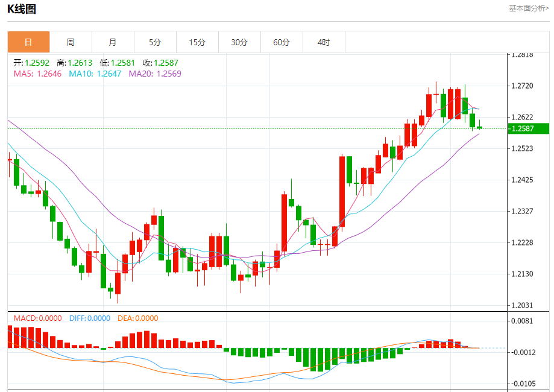
Task: Click the latest small green candlestick
Action: click(479, 127)
